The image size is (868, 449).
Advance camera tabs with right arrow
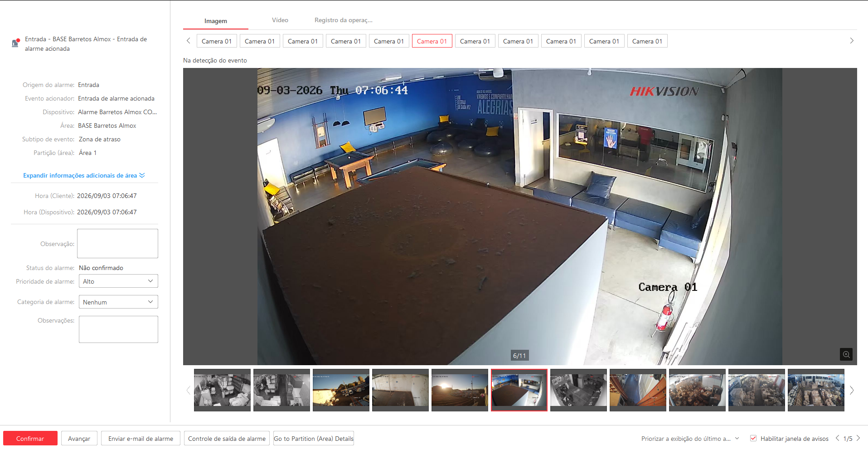click(x=852, y=41)
